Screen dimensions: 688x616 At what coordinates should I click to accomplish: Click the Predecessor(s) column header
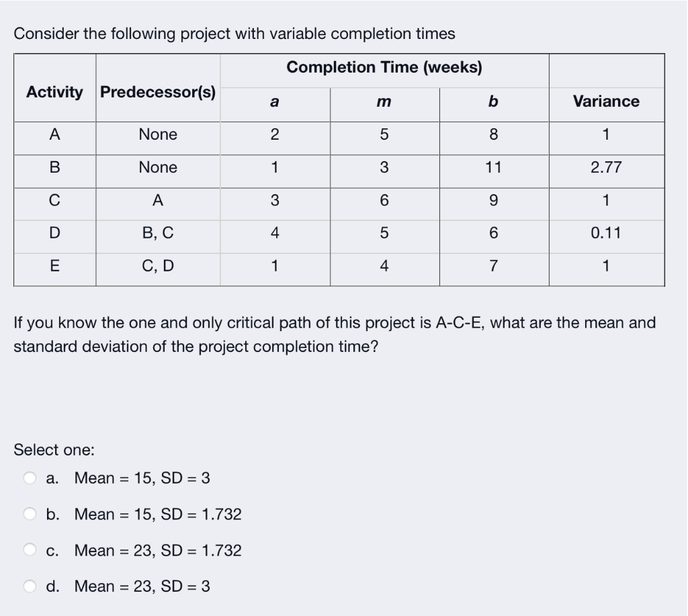click(x=157, y=92)
